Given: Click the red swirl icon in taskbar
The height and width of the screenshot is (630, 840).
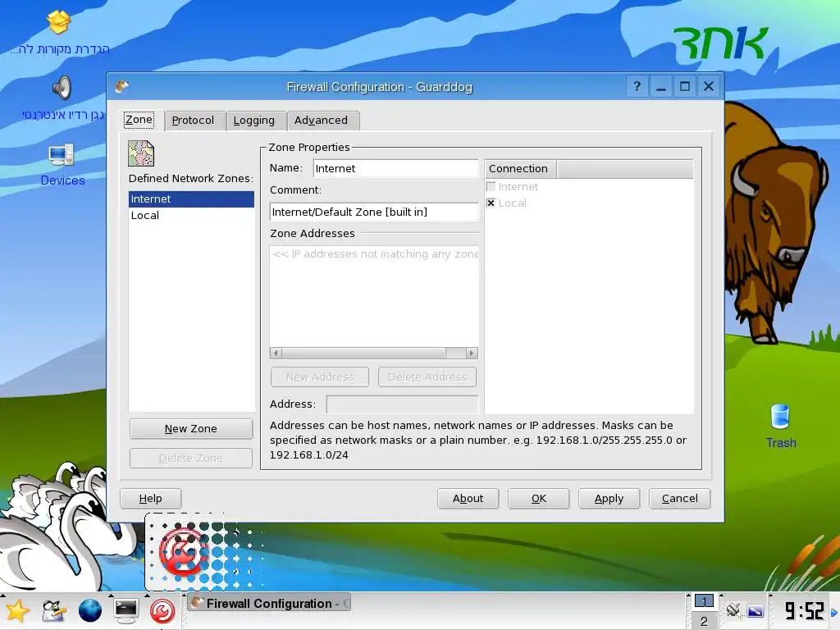Looking at the screenshot, I should coord(162,610).
